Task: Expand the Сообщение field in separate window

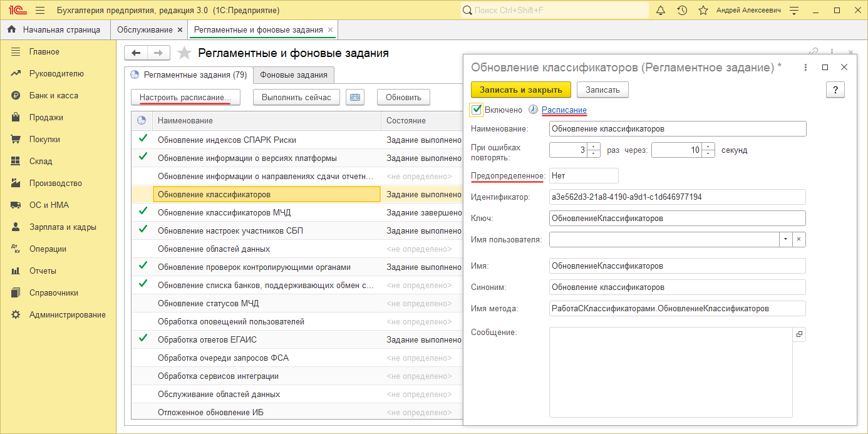Action: 799,334
